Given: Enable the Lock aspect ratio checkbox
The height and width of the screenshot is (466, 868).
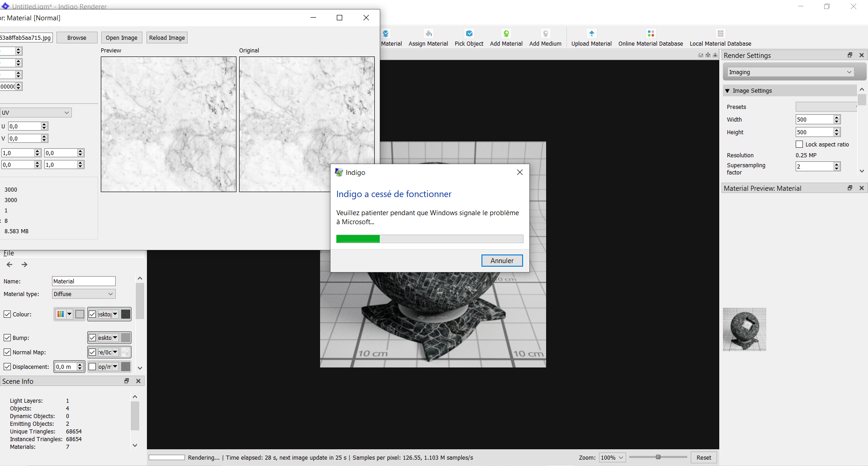Looking at the screenshot, I should click(x=799, y=145).
